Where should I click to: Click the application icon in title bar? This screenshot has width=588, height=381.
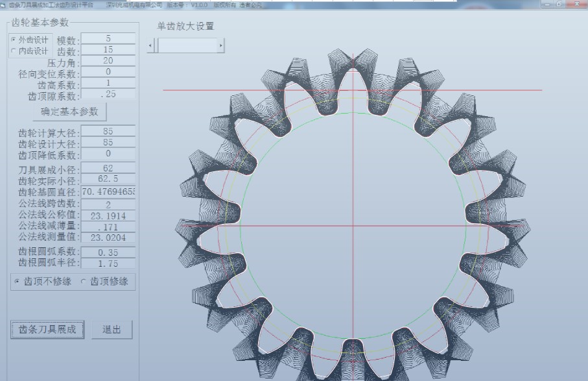click(x=3, y=5)
